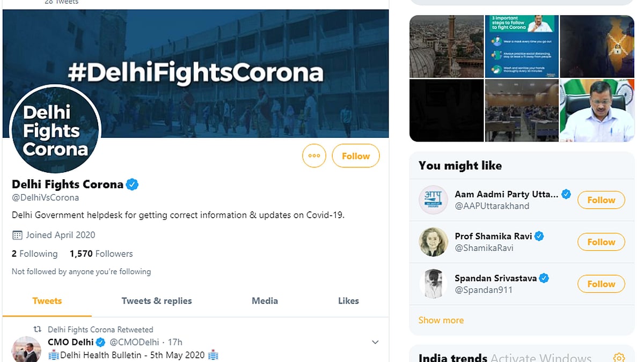Switch to the Tweets & replies tab
This screenshot has width=644, height=362.
[157, 301]
